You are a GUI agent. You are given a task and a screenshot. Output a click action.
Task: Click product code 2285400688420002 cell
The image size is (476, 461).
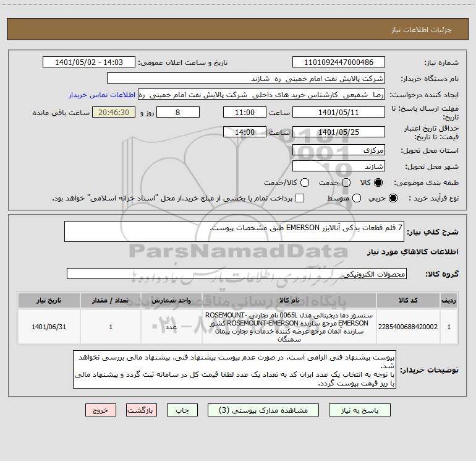(x=408, y=327)
